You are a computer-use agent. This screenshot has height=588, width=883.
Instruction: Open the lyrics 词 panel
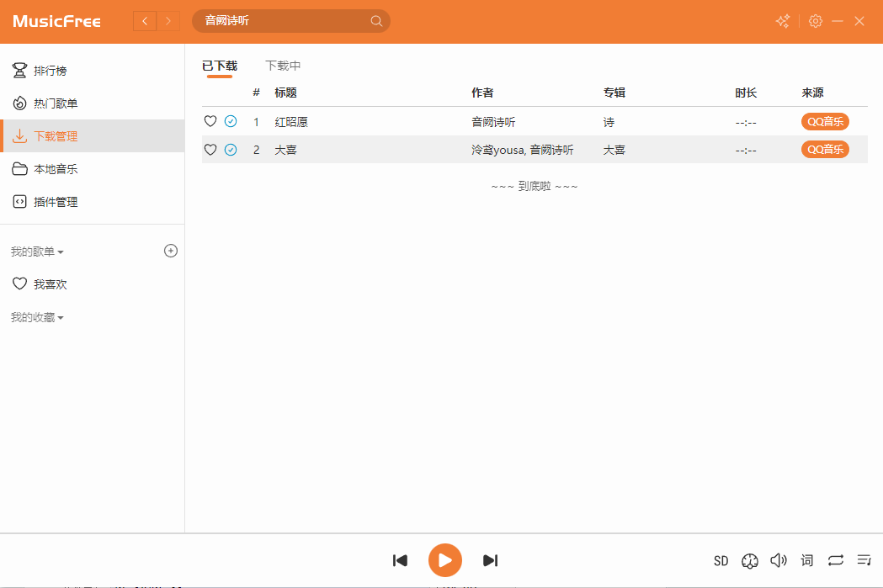[806, 560]
